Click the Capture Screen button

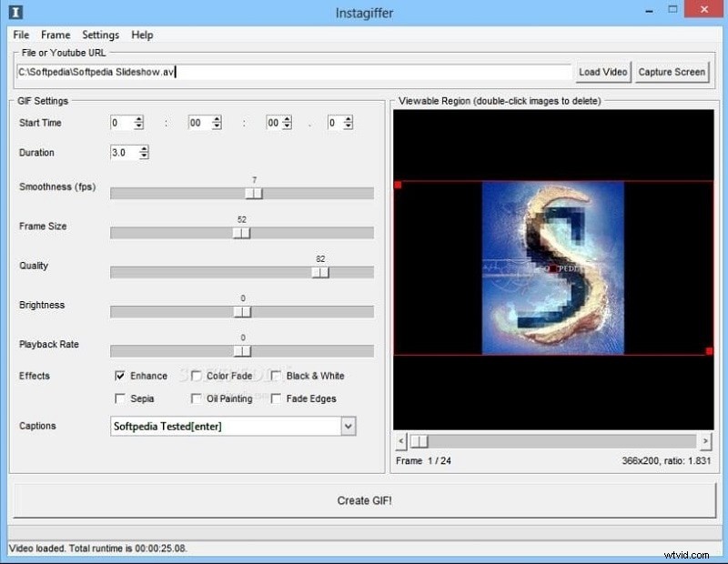point(672,72)
